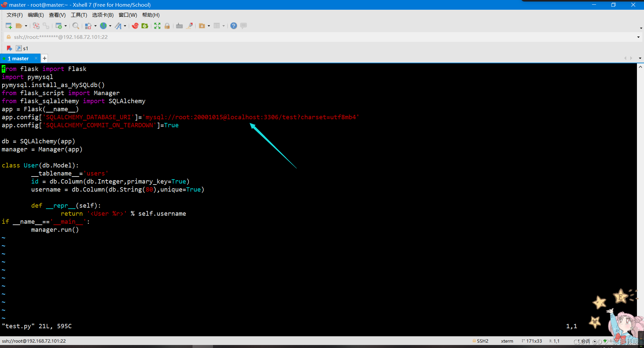Expand the session properties dropdown arrow
The image size is (644, 348).
(66, 26)
